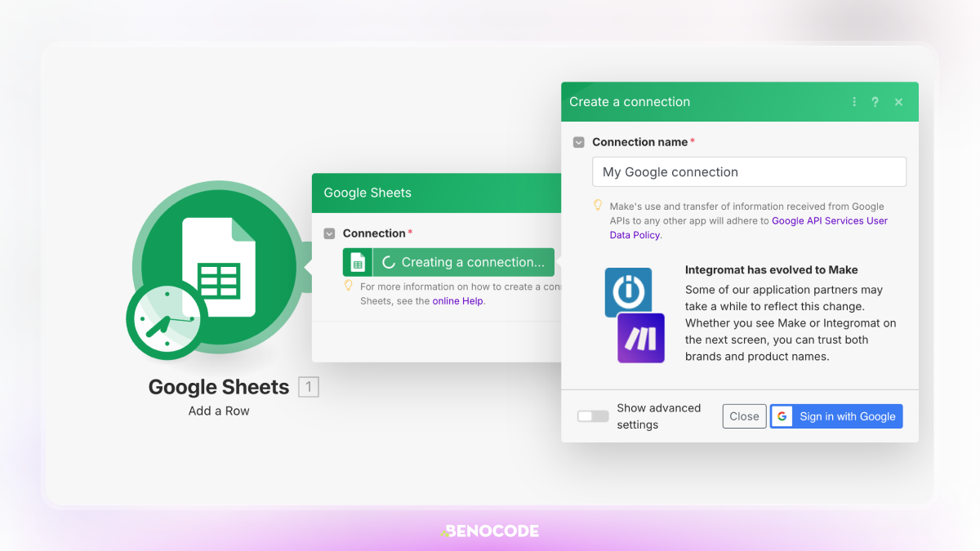Collapse the Connection name field
This screenshot has width=980, height=551.
(579, 142)
